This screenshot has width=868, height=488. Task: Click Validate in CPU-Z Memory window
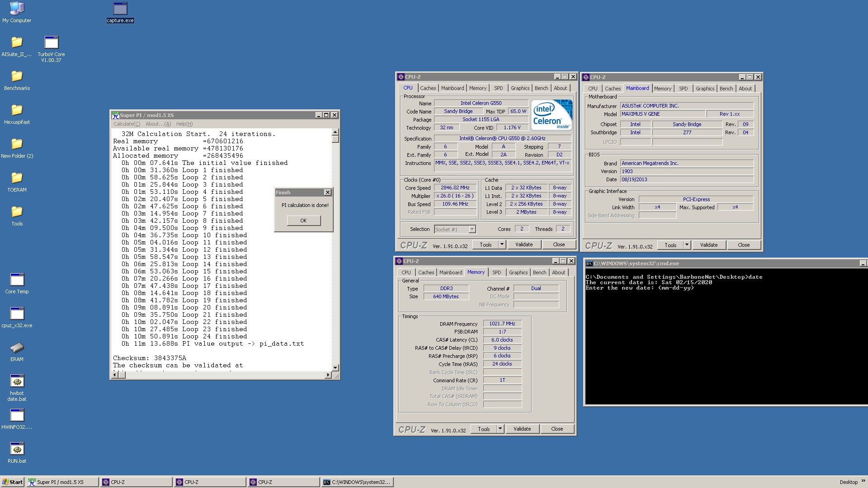click(522, 429)
